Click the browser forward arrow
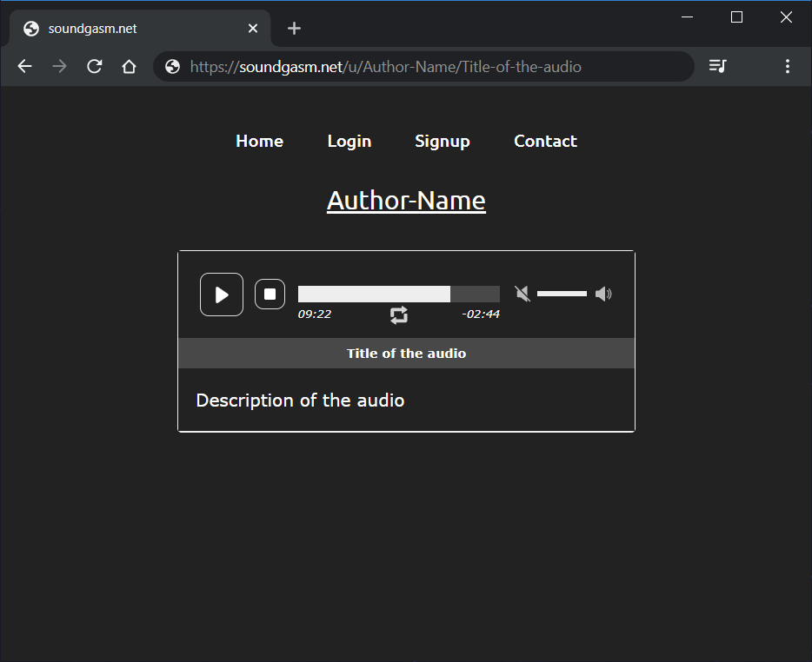Viewport: 812px width, 662px height. coord(59,66)
